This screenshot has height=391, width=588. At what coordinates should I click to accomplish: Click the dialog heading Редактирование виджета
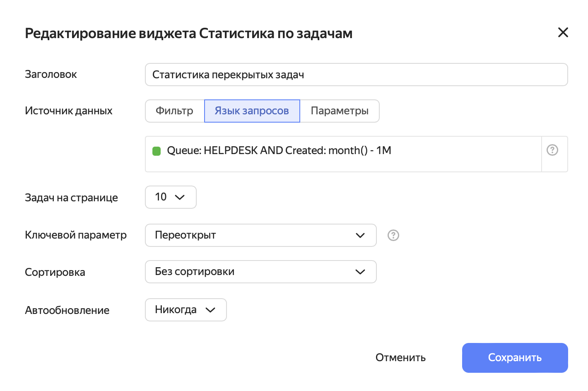pos(189,33)
